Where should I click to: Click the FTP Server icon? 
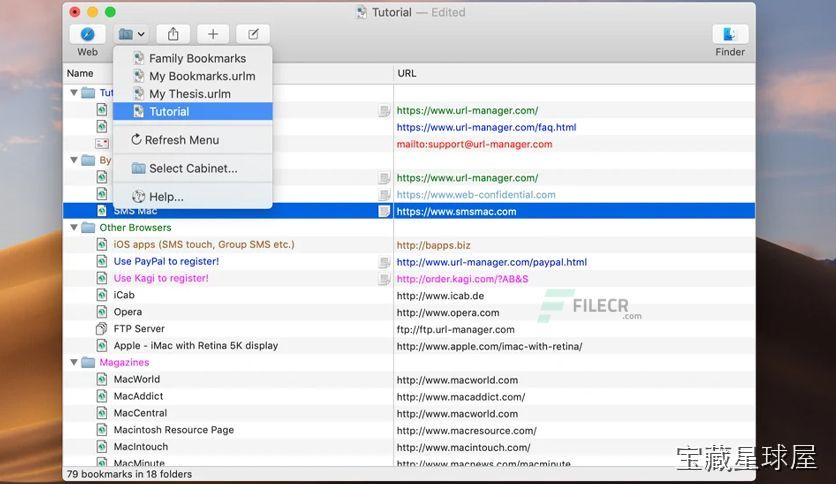click(x=101, y=329)
